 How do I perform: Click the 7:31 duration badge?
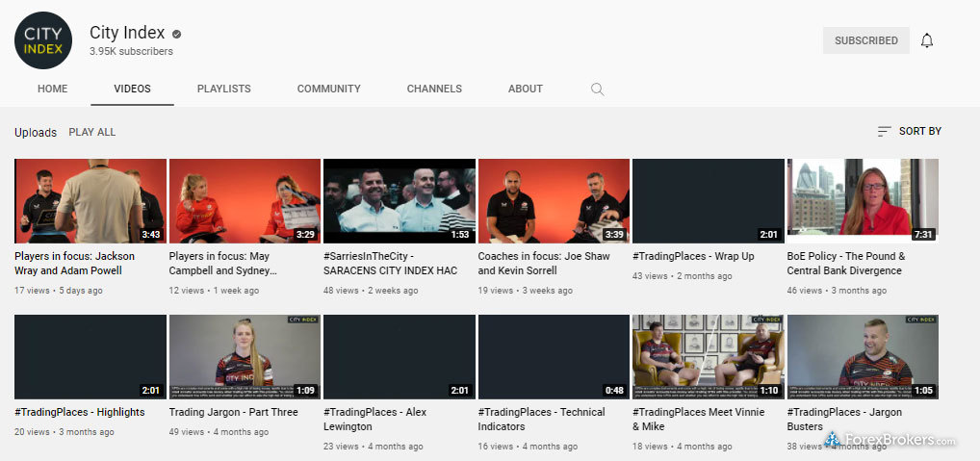coord(924,235)
